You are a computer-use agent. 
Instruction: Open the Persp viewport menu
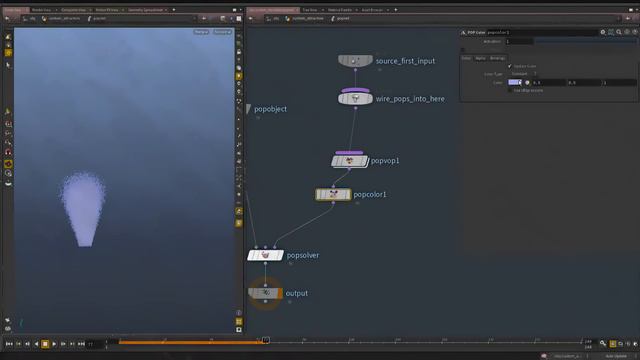click(201, 32)
